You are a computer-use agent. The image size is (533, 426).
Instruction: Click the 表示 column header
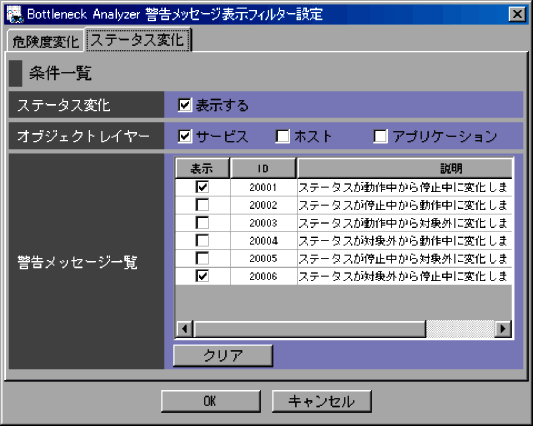click(x=202, y=168)
